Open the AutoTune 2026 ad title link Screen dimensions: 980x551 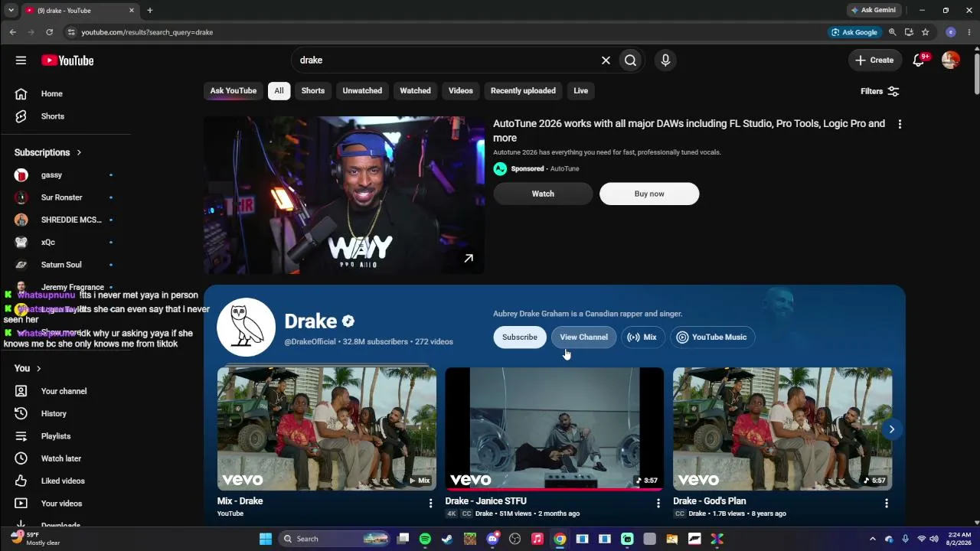click(689, 131)
